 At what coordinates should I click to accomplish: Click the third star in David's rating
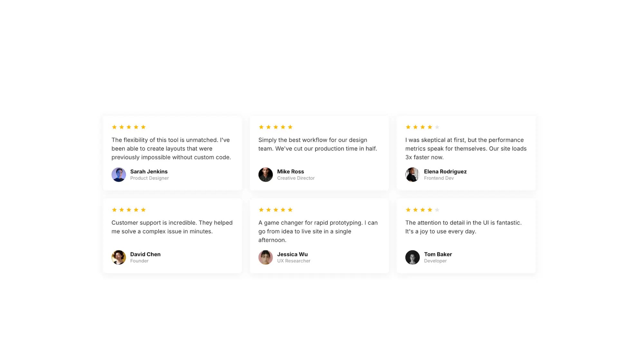pos(129,210)
